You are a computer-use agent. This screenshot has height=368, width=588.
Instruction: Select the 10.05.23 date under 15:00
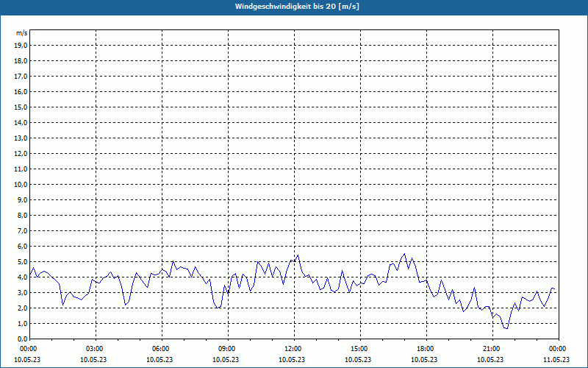(x=358, y=359)
